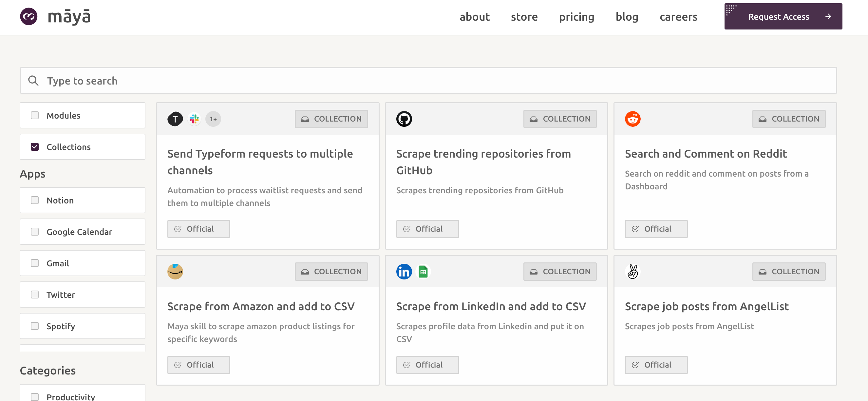Click the GitHub icon on the trending repositories card
Viewport: 868px width, 401px height.
[404, 119]
